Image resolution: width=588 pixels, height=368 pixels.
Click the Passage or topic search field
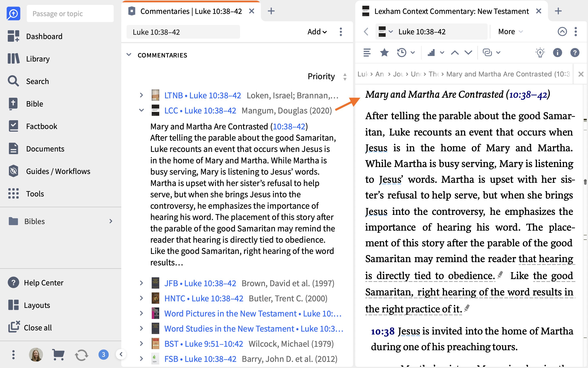tap(70, 14)
